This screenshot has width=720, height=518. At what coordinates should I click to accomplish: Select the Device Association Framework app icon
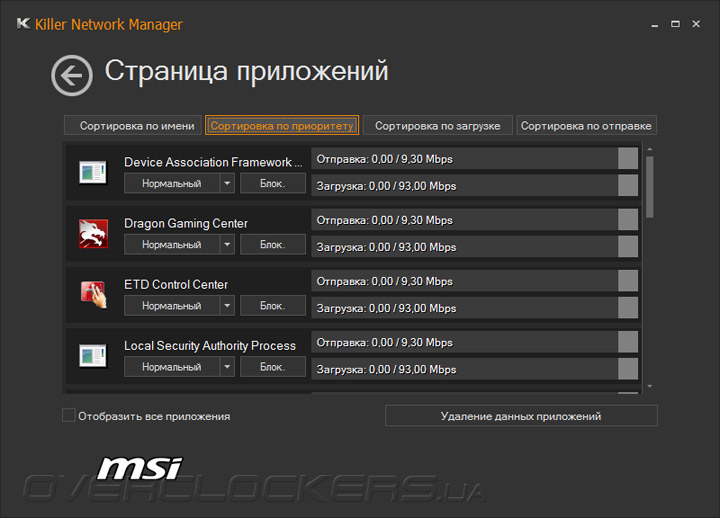pyautogui.click(x=93, y=172)
